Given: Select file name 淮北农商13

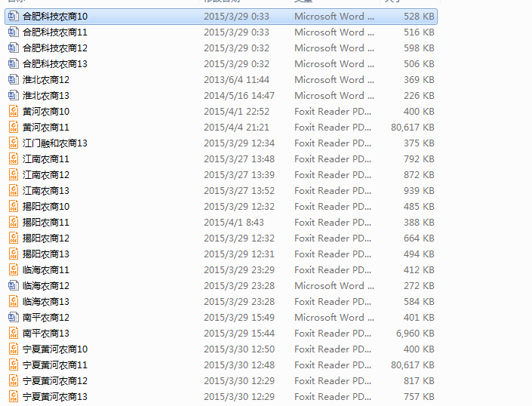Looking at the screenshot, I should click(46, 96).
